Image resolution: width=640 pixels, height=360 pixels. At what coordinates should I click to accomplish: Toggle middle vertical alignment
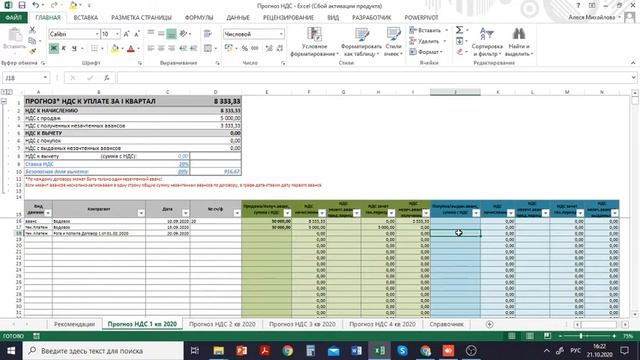click(x=161, y=34)
